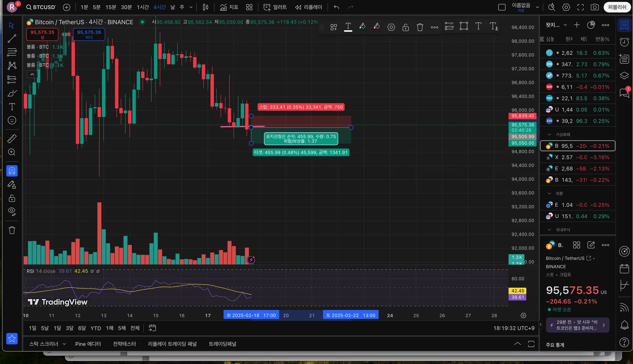Open the chats icon with notification badge
The image size is (633, 364).
(x=624, y=93)
